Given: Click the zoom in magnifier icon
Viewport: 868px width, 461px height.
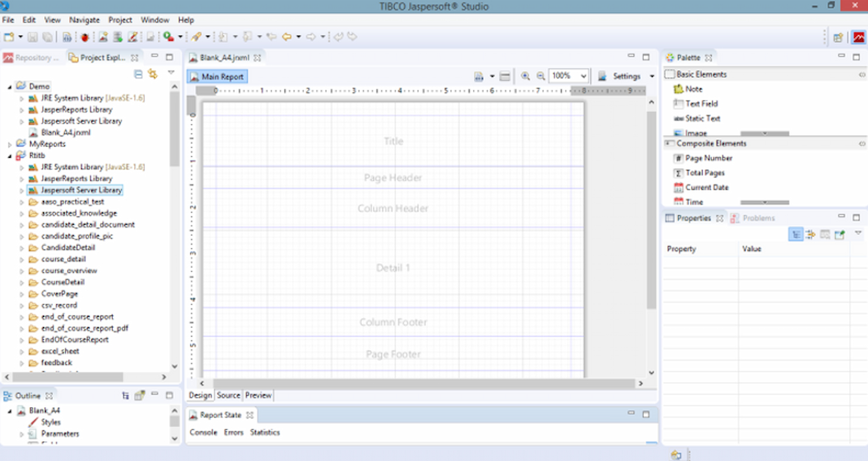Looking at the screenshot, I should click(x=525, y=76).
